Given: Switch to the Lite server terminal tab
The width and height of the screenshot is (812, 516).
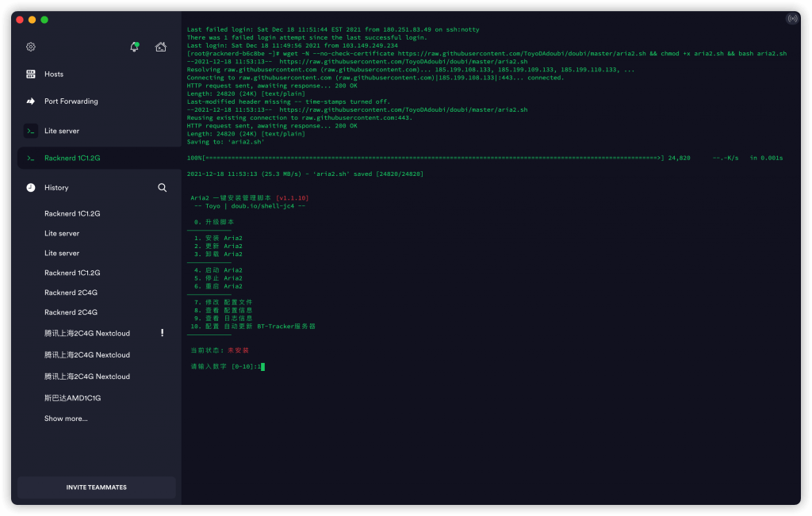Looking at the screenshot, I should pyautogui.click(x=62, y=131).
